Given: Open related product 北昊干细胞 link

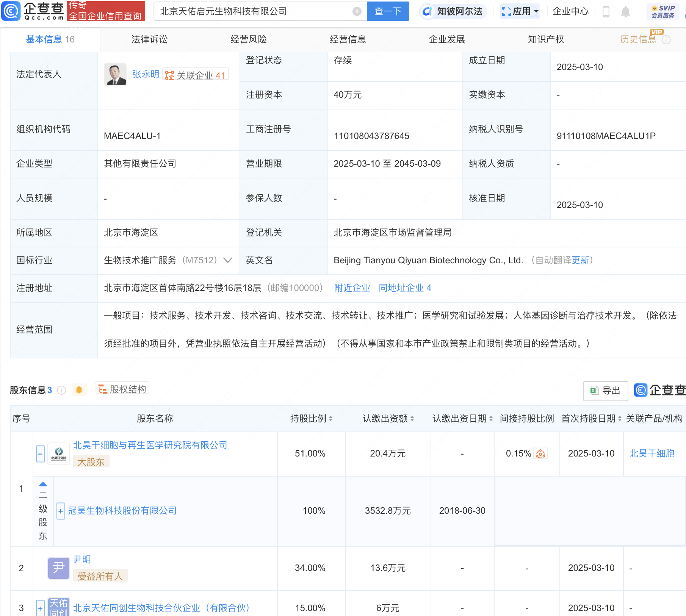Looking at the screenshot, I should tap(652, 453).
